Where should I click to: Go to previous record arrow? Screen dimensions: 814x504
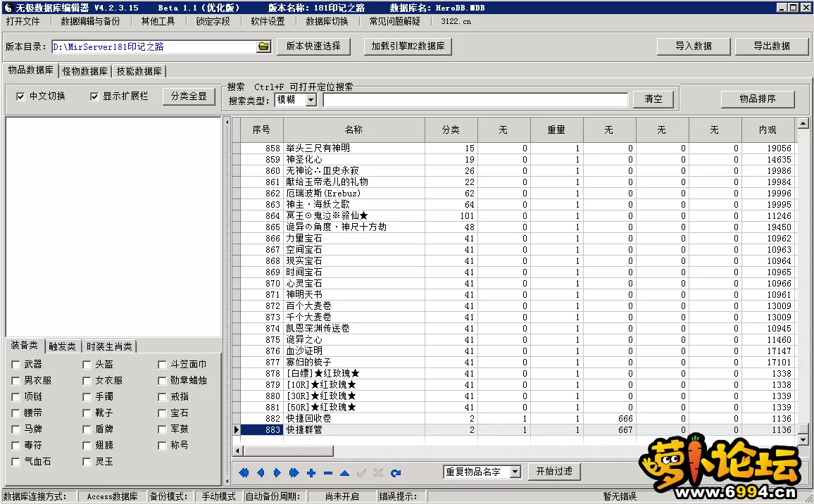click(x=261, y=473)
